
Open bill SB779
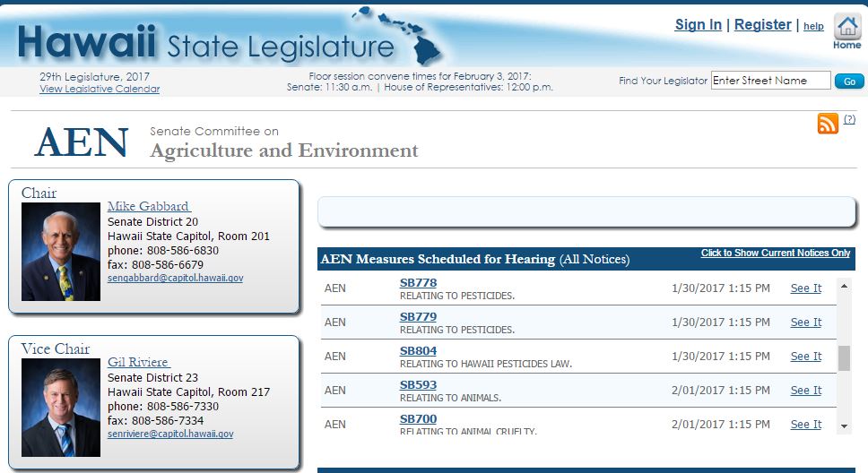point(418,317)
